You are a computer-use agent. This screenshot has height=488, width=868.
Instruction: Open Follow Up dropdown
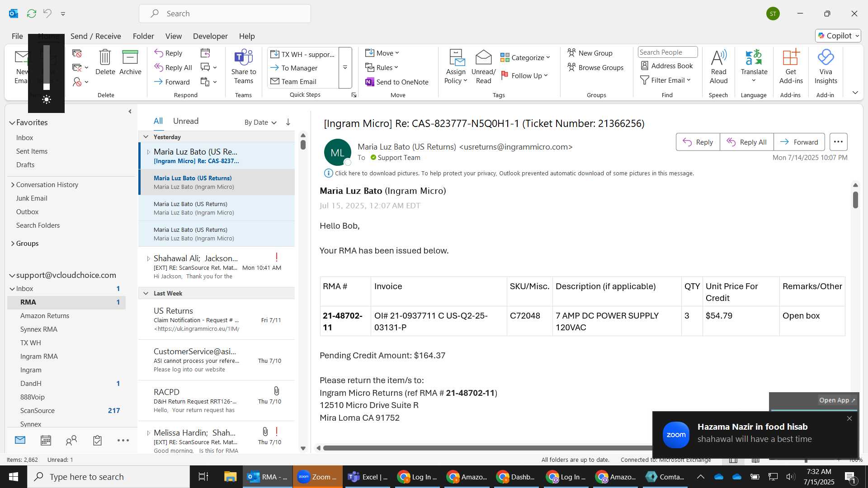pos(524,75)
